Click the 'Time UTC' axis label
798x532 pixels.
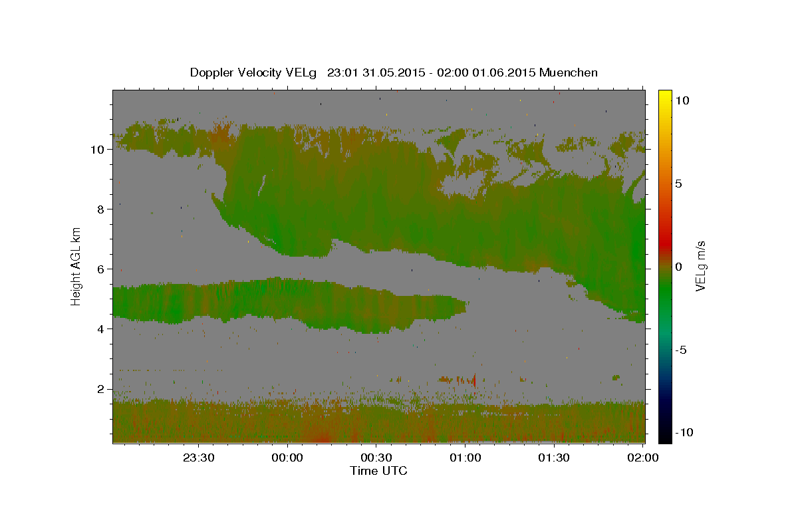coord(378,471)
